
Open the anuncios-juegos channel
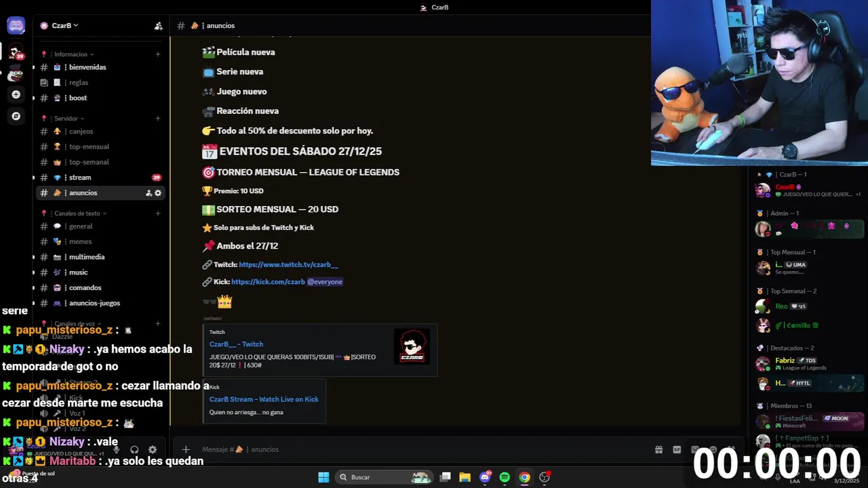(x=100, y=303)
